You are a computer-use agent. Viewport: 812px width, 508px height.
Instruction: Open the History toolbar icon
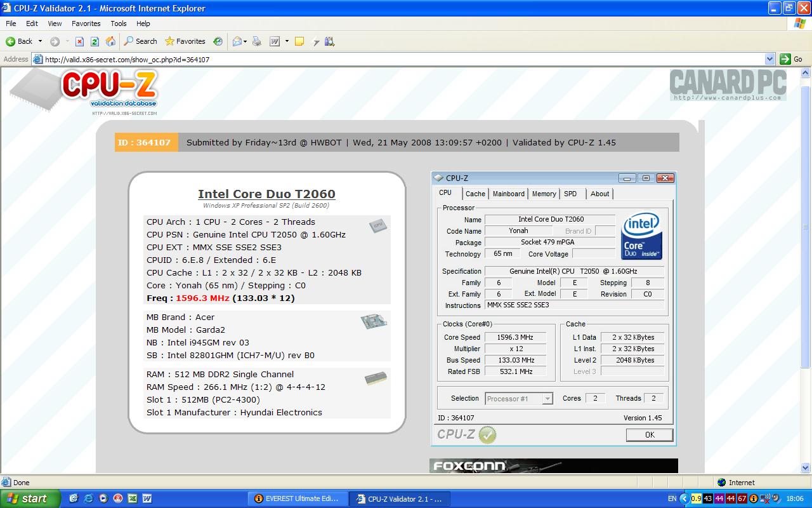218,41
